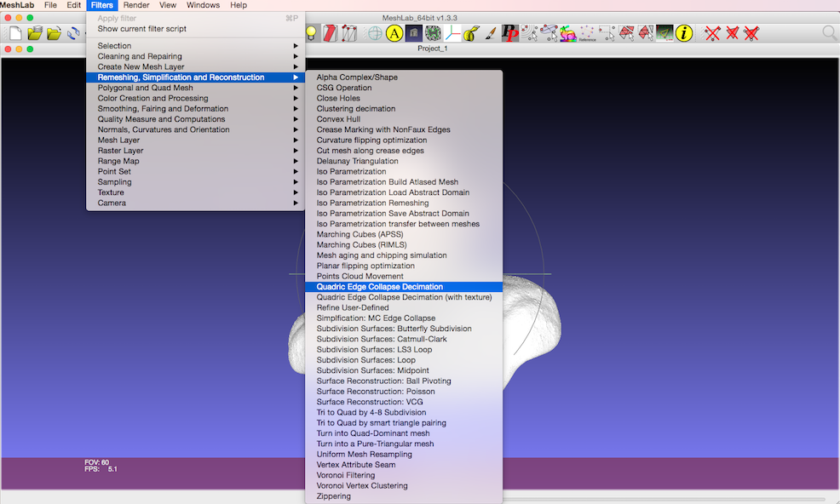Click the wireframe box with red vertices icon
840x504 pixels.
pyautogui.click(x=349, y=33)
